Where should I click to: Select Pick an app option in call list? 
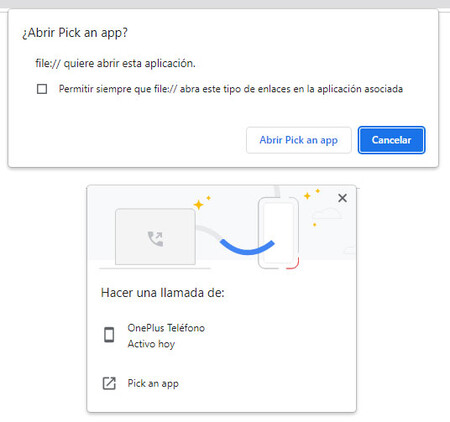pos(221,383)
